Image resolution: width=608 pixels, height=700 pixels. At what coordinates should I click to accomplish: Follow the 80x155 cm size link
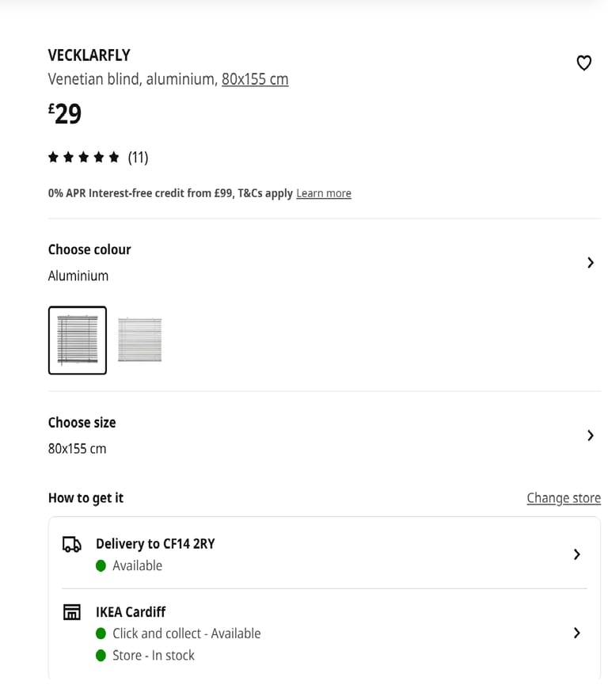pos(255,79)
